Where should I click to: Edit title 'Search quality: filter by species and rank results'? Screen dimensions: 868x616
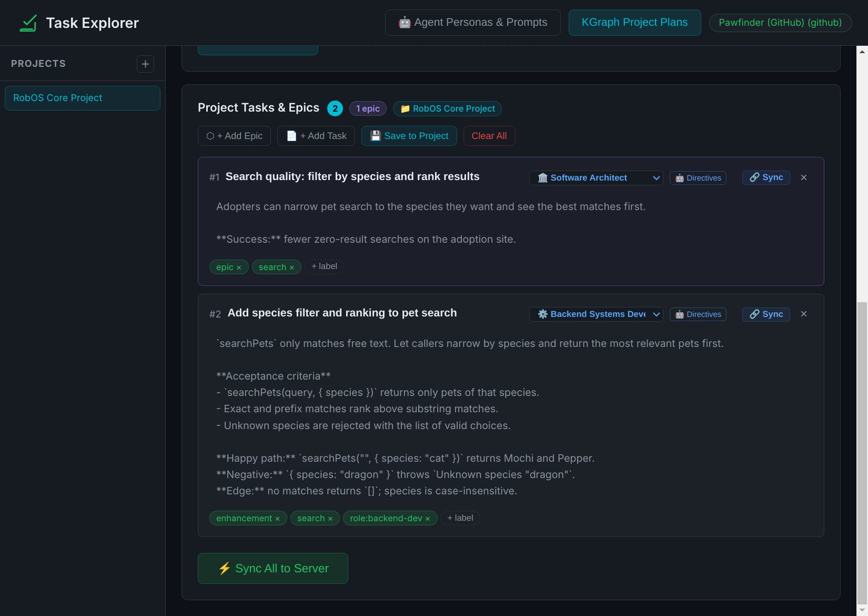coord(353,176)
